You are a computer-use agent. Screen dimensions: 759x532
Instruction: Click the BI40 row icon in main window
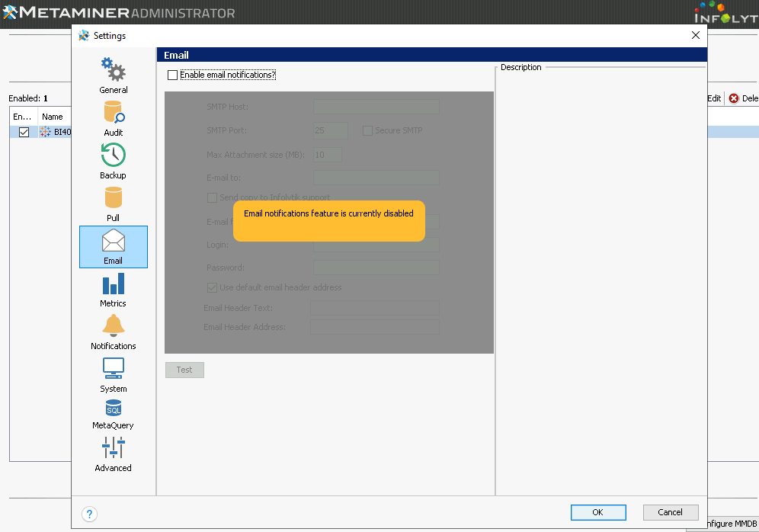tap(45, 132)
